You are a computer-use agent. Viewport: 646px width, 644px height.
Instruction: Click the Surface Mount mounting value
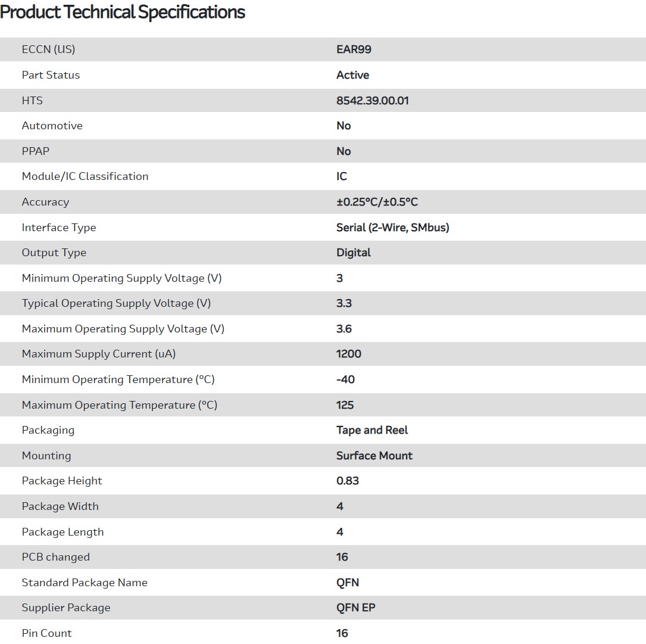point(374,456)
